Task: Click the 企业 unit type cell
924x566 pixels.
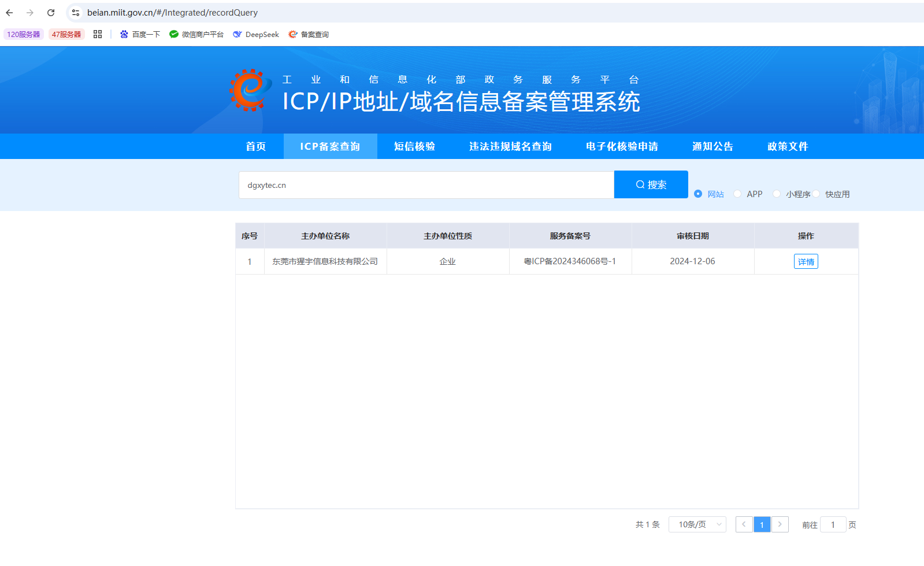Action: tap(448, 261)
